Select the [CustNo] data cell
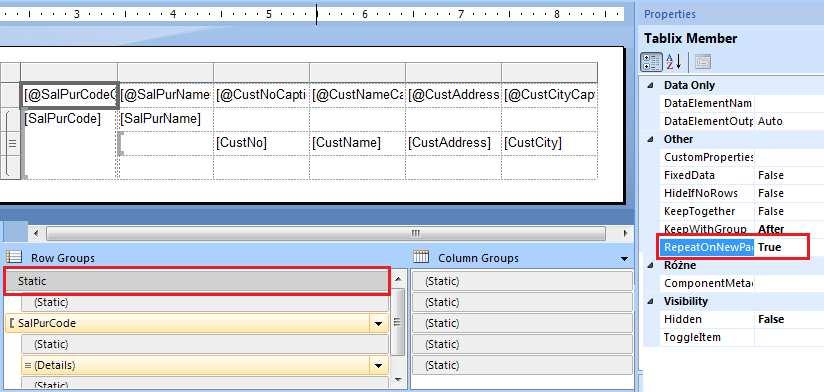This screenshot has height=392, width=824. [261, 143]
